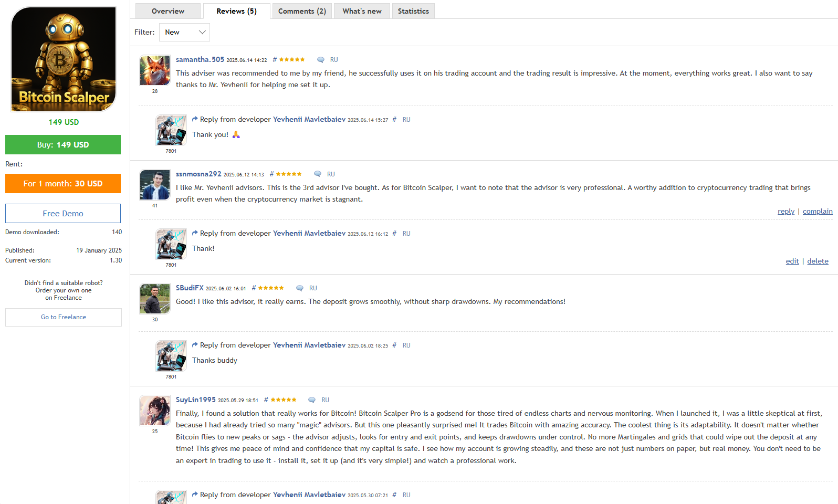This screenshot has height=504, width=838.
Task: Click RU translation link on SuyLin1995 review
Action: tap(325, 400)
